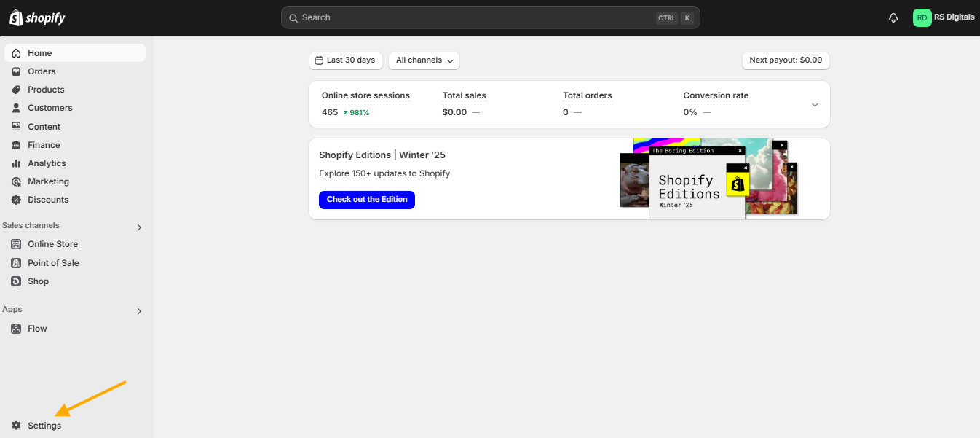Open the Point of Sale label
The height and width of the screenshot is (438, 980).
click(54, 263)
